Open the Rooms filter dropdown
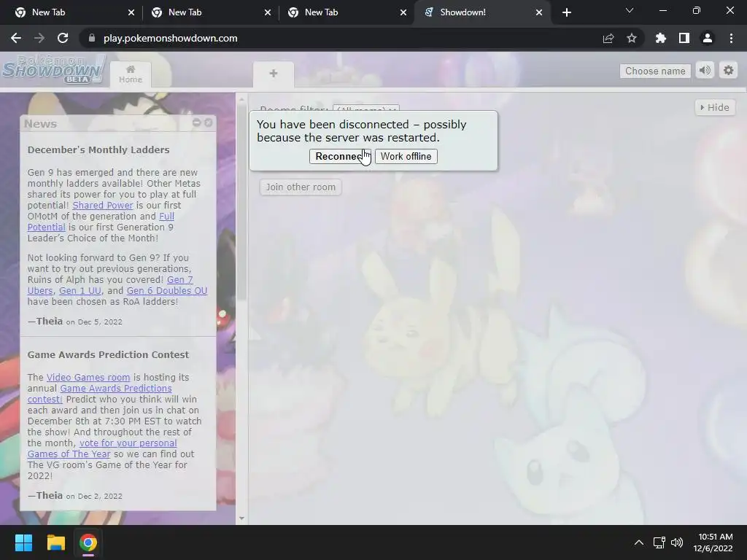 point(366,109)
